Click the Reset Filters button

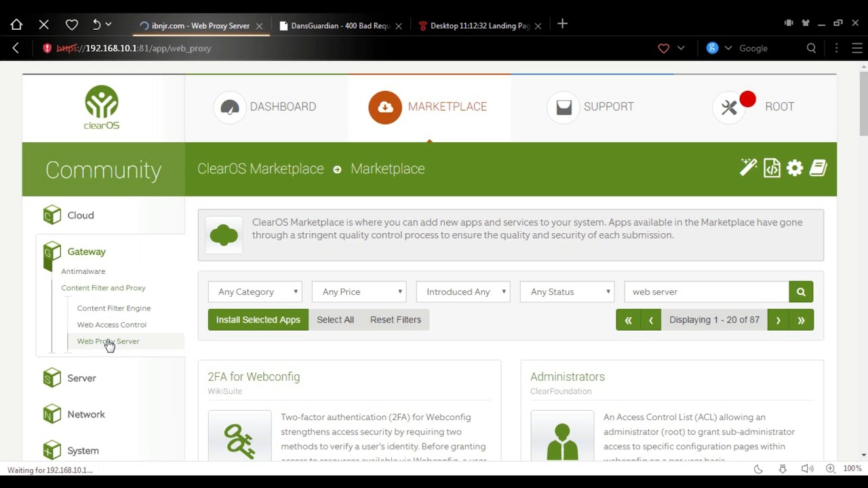click(x=395, y=320)
